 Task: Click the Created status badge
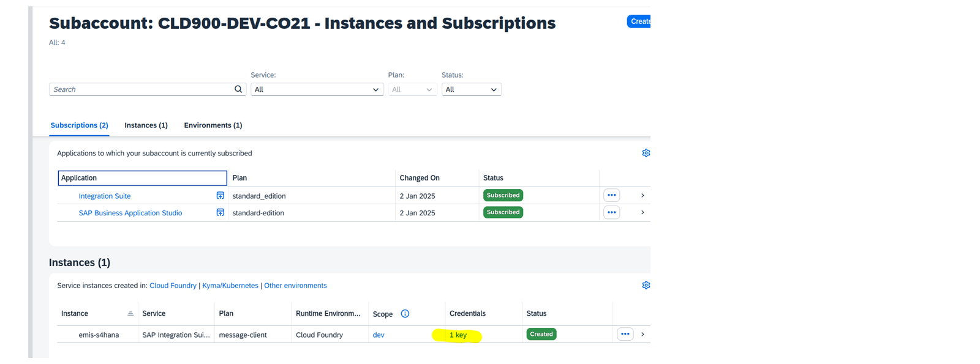[x=541, y=334]
